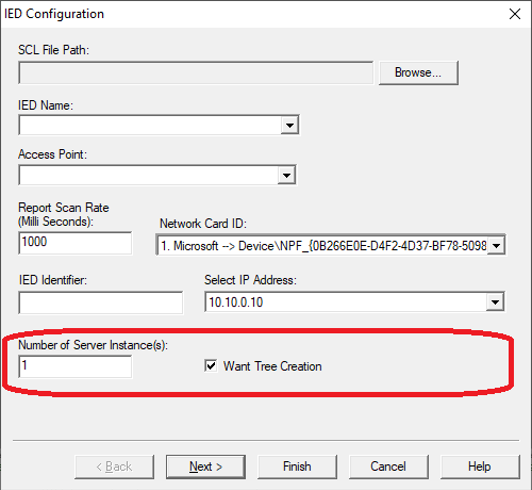Image resolution: width=532 pixels, height=490 pixels.
Task: Uncheck the Want Tree Creation checkbox
Action: (x=211, y=366)
